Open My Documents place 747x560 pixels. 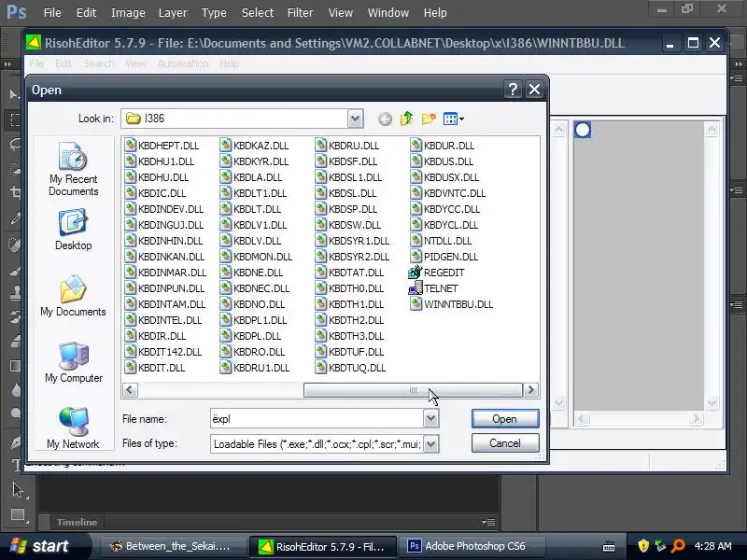(x=74, y=296)
